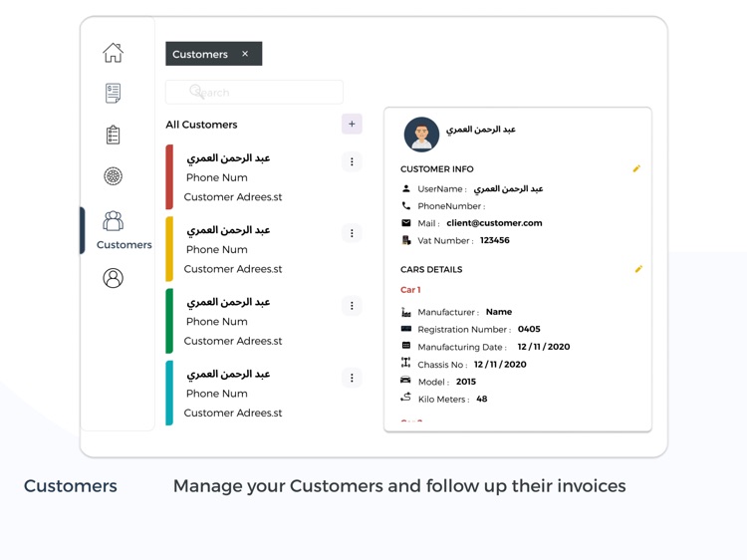Screen dimensions: 747x560
Task: Close the Customers tab with the X
Action: coord(245,54)
